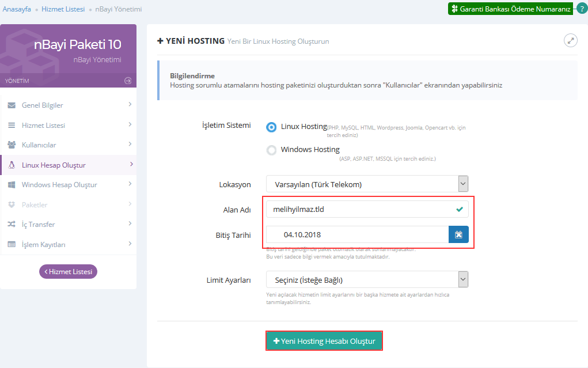Expand the Genel Bilgiler chevron
The image size is (588, 368).
[130, 105]
